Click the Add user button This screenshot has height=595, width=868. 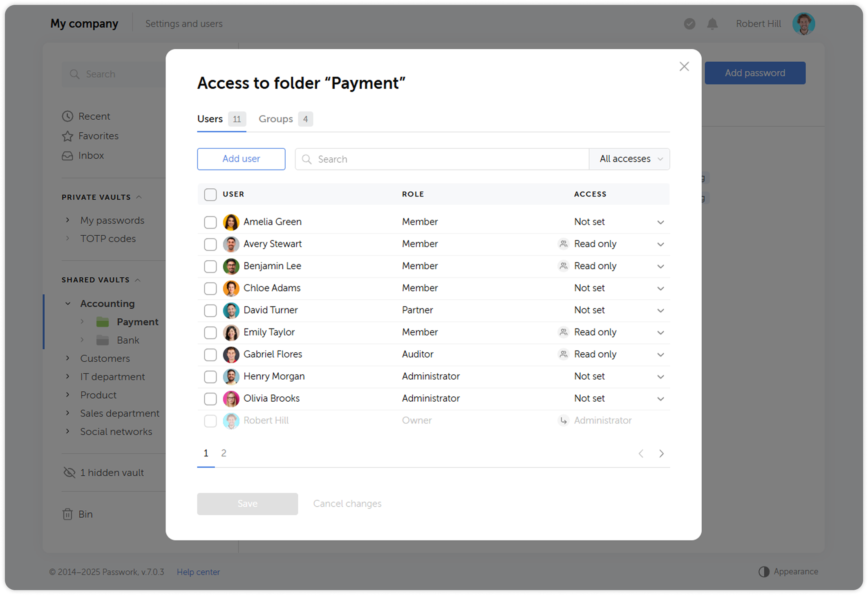pyautogui.click(x=241, y=159)
